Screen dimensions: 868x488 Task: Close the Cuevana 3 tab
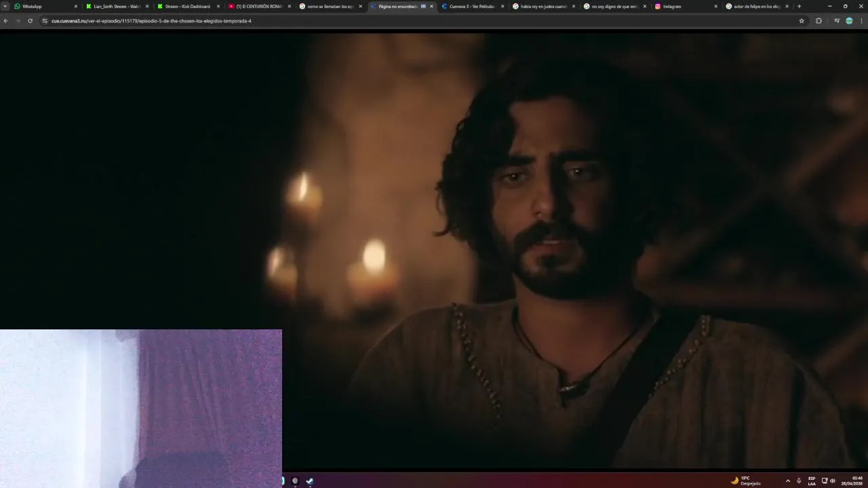[x=502, y=6]
